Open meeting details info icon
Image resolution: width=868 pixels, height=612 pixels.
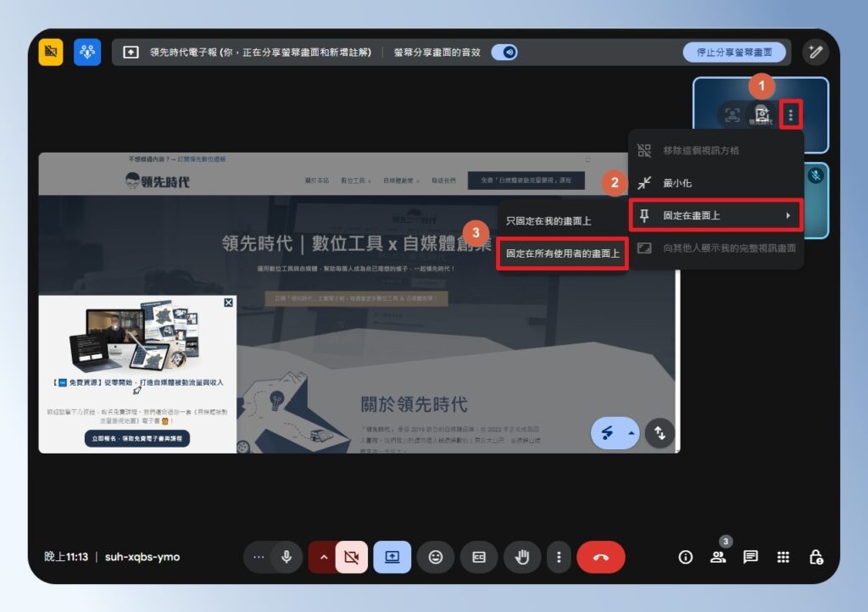pos(685,557)
